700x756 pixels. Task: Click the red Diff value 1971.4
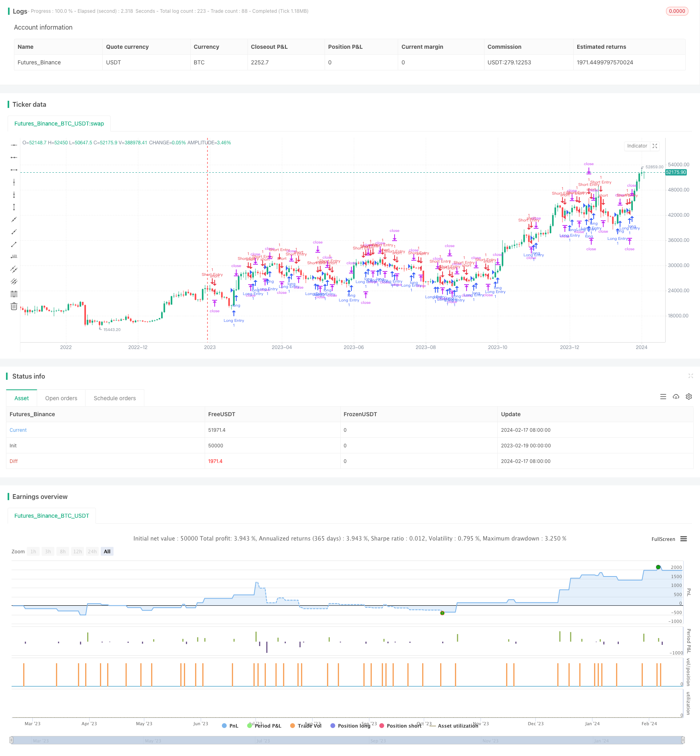215,461
